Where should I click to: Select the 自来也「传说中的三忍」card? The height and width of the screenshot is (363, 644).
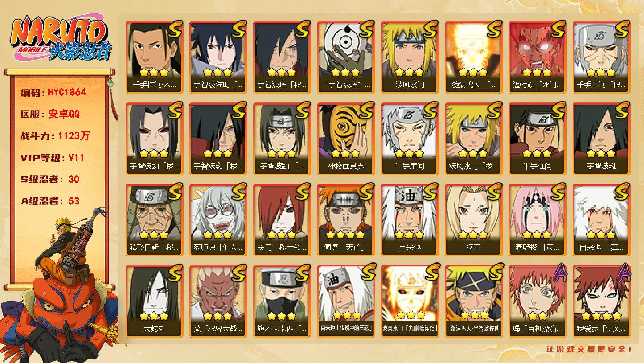click(346, 301)
